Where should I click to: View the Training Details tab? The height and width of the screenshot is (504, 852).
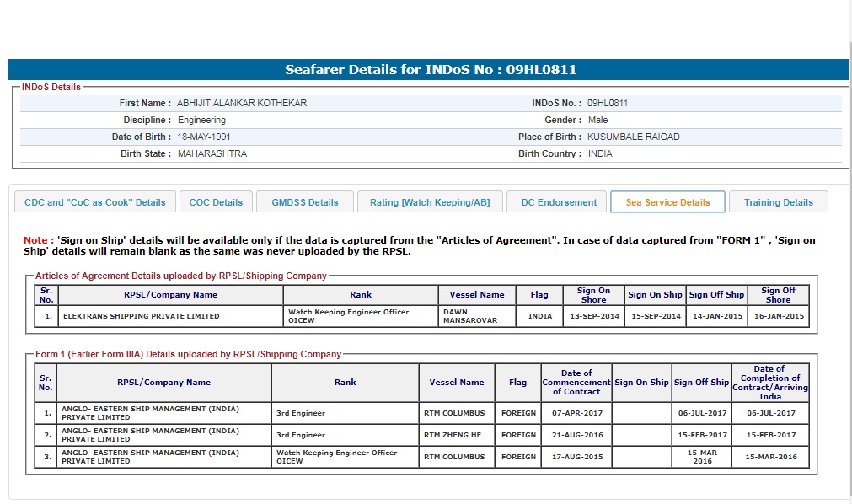pyautogui.click(x=778, y=202)
